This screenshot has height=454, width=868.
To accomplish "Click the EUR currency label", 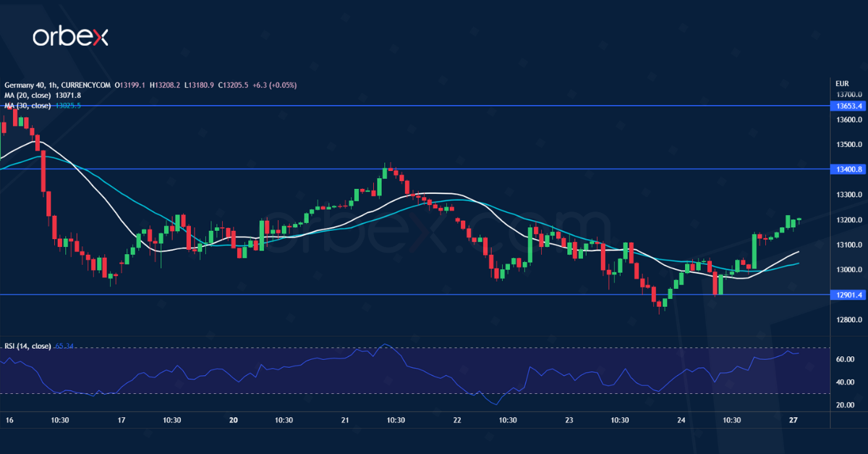I will 841,83.
